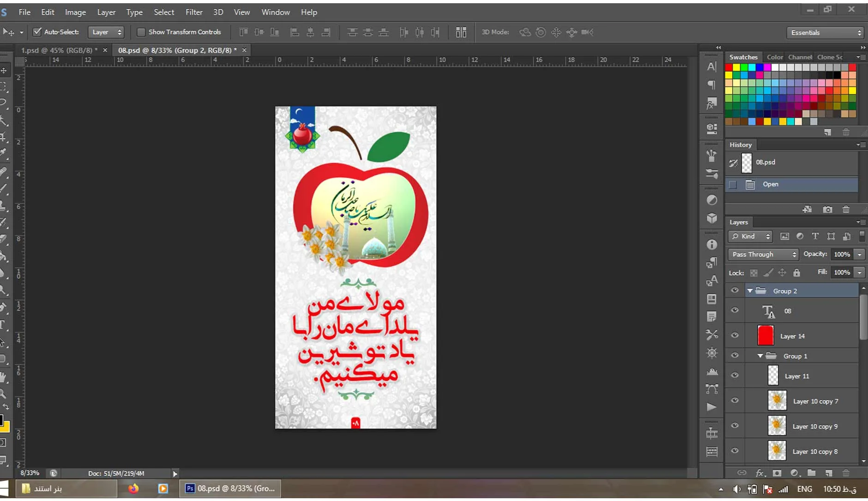This screenshot has height=501, width=868.
Task: Switch to the 1.psd document tab
Action: [x=59, y=50]
